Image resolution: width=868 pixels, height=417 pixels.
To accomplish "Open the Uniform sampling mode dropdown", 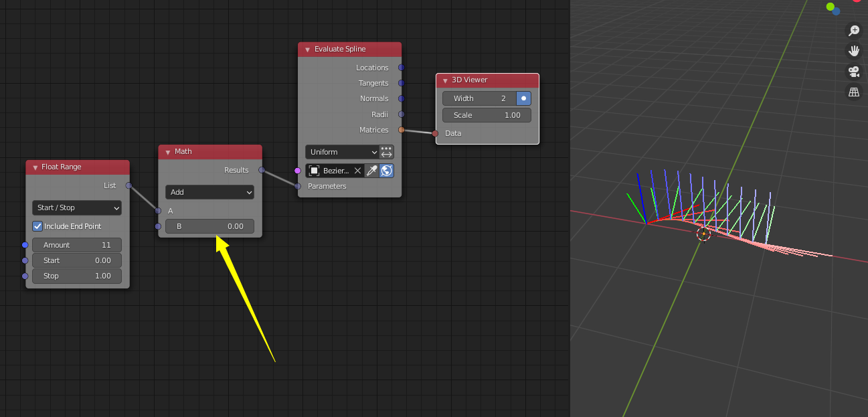I will (x=343, y=152).
